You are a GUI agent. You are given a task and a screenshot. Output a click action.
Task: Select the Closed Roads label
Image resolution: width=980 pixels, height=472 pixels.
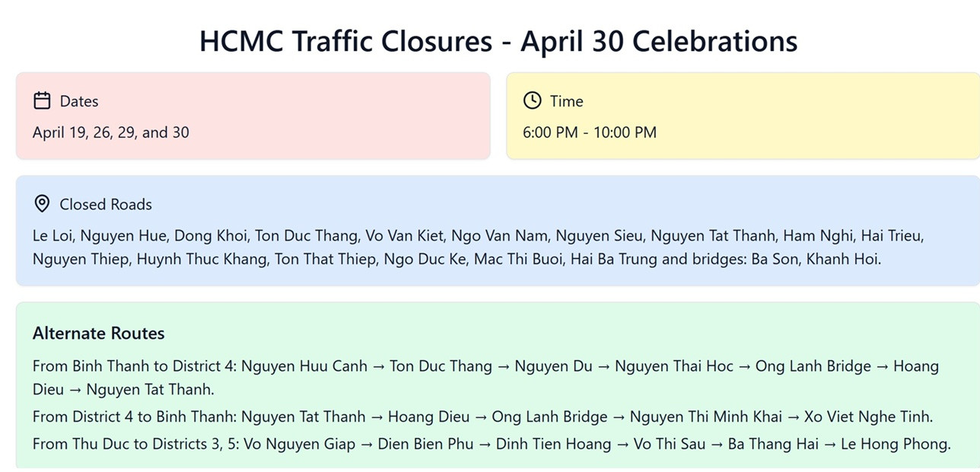pyautogui.click(x=106, y=204)
